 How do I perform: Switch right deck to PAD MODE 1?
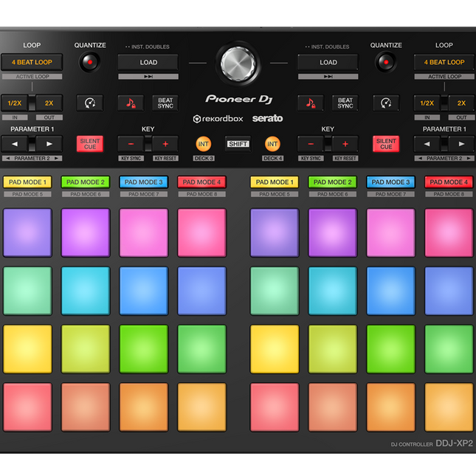click(275, 182)
